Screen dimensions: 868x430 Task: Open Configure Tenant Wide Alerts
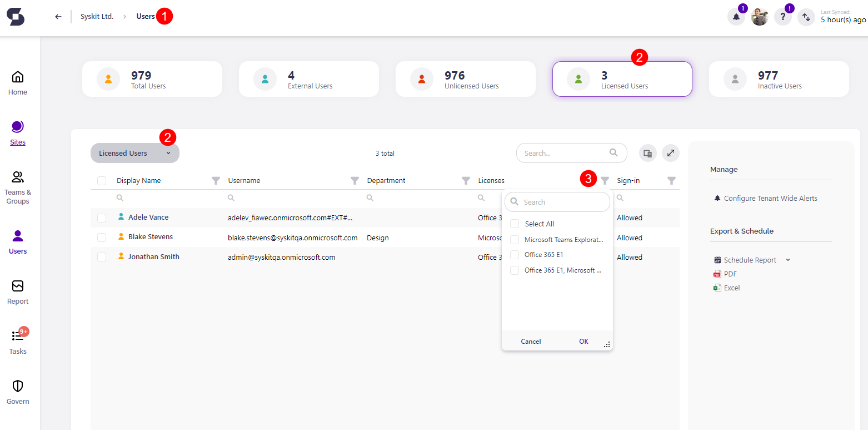coord(771,198)
